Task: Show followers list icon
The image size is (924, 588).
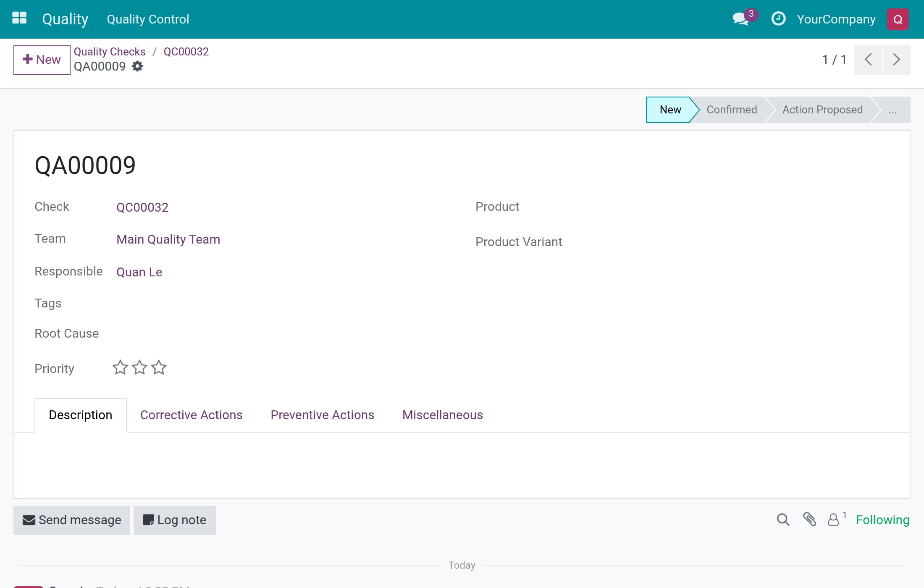Action: coord(837,519)
